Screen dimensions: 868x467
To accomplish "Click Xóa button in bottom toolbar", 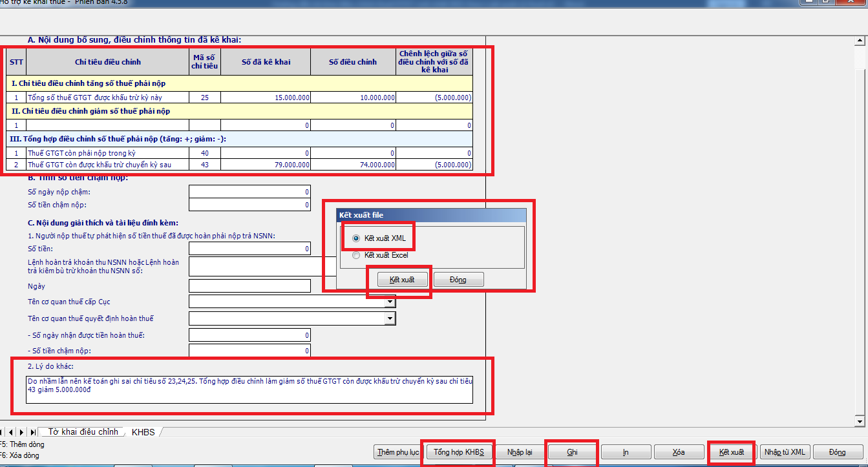I will (x=679, y=452).
